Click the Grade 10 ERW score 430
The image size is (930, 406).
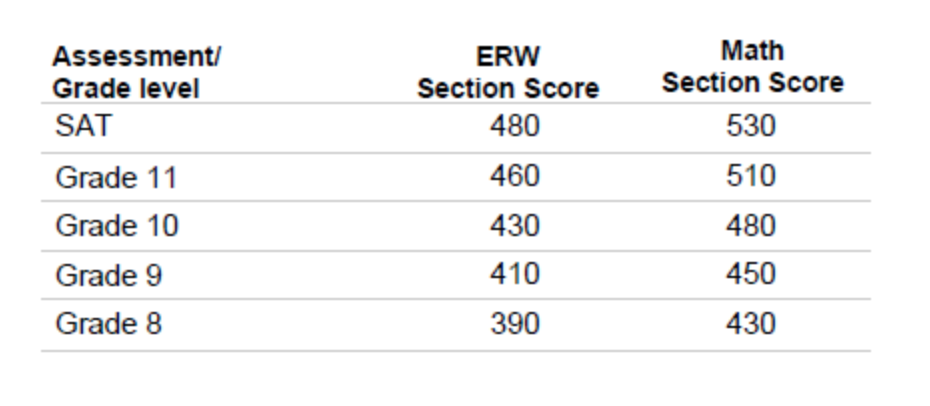click(514, 225)
